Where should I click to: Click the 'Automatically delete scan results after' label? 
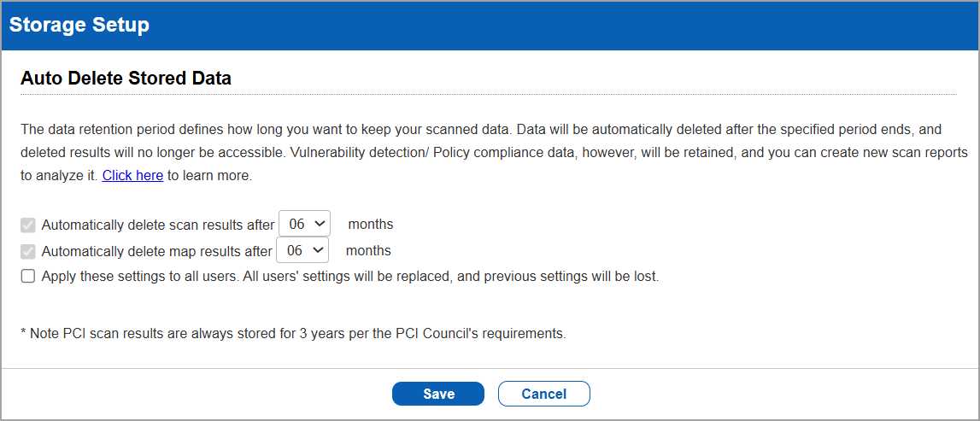click(x=157, y=225)
